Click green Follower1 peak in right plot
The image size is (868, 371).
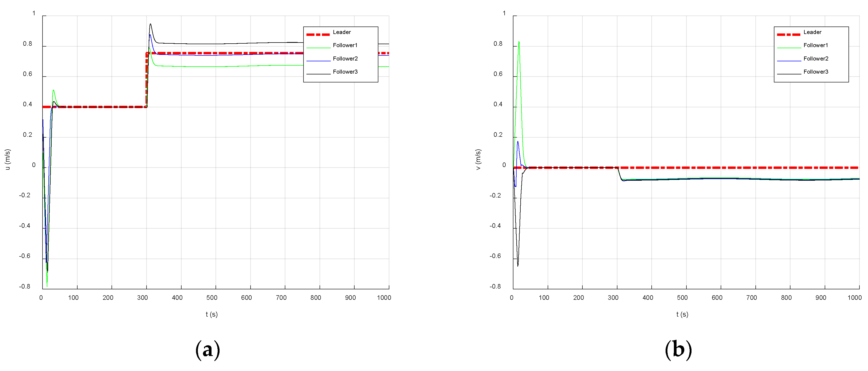coord(519,42)
